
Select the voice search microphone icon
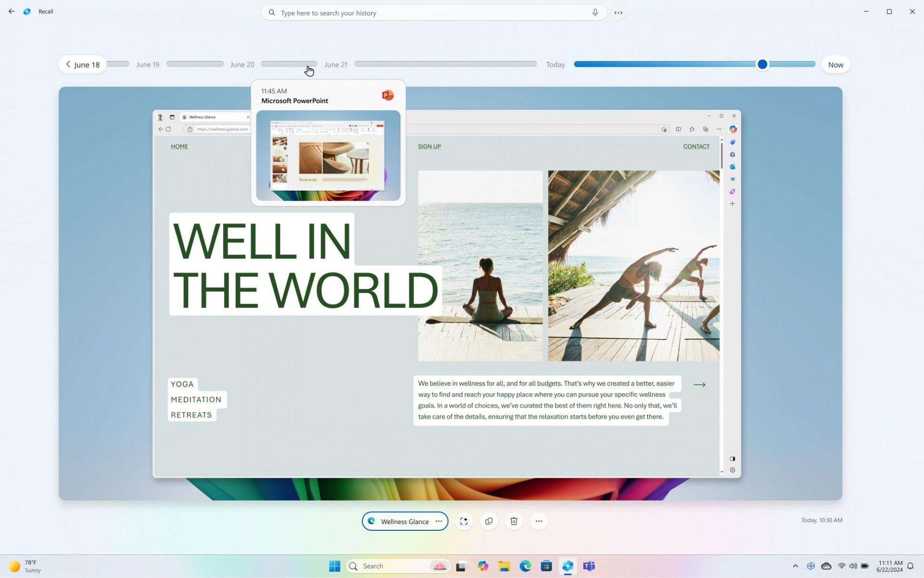pos(594,12)
